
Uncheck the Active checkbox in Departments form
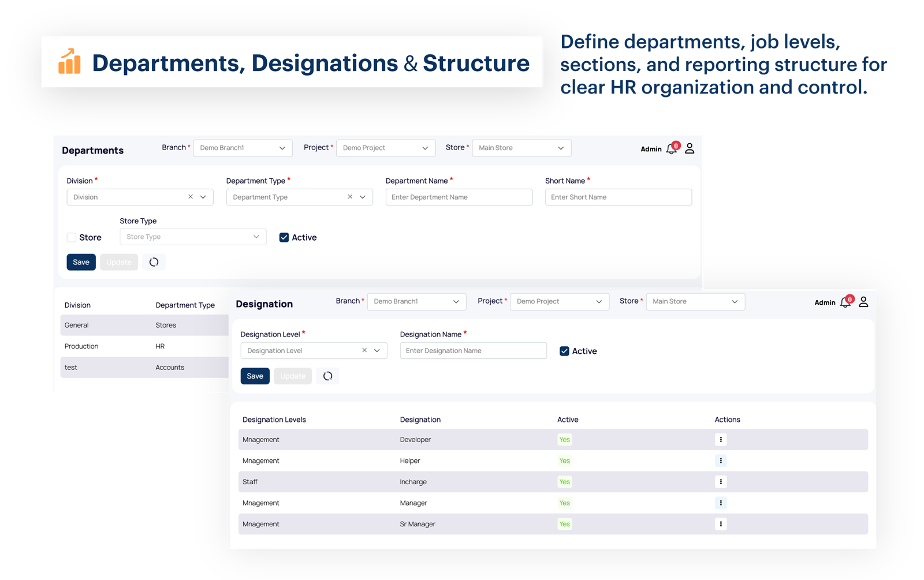tap(284, 237)
